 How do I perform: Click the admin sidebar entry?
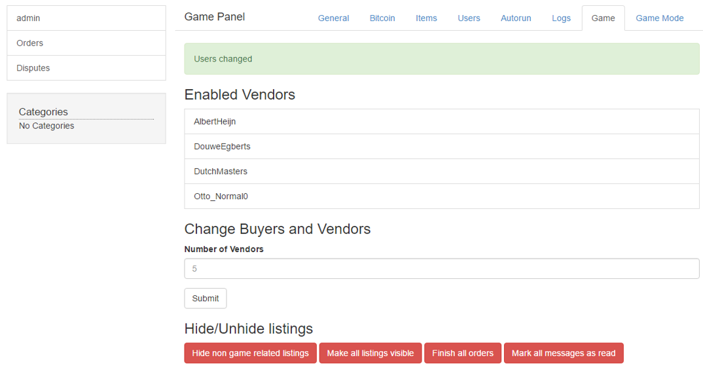(86, 18)
